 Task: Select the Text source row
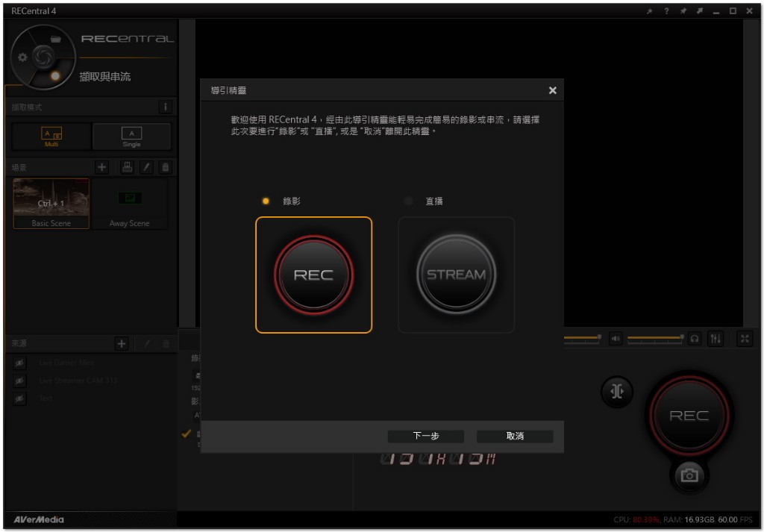91,398
